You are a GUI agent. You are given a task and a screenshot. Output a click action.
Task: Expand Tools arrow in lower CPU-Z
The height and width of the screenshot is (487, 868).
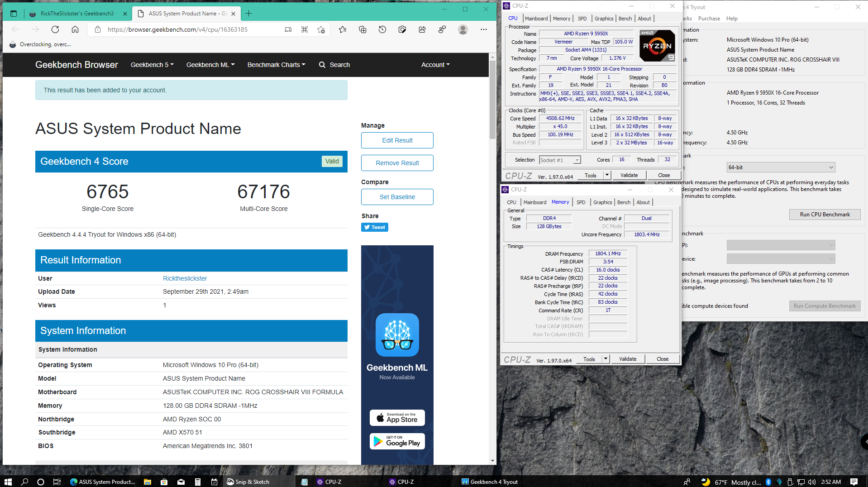coord(606,359)
